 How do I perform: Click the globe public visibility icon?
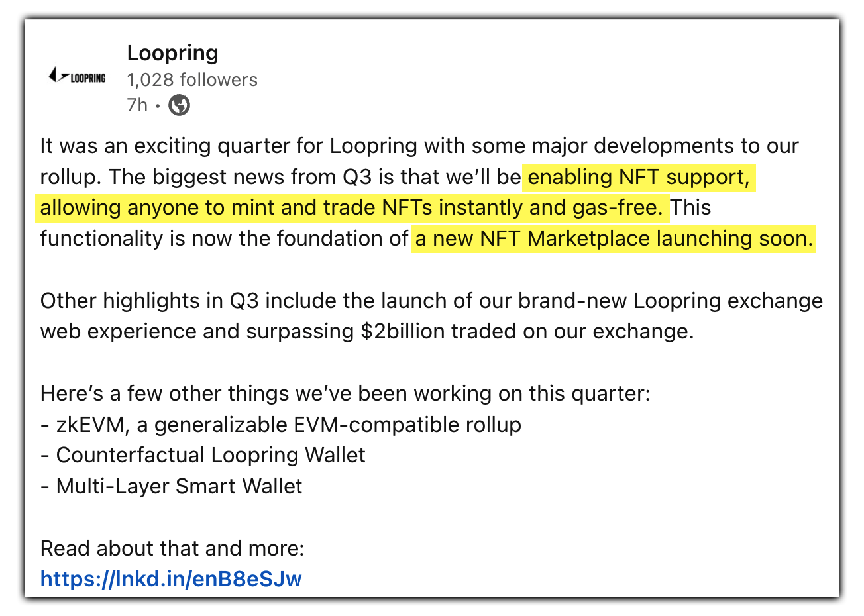(179, 105)
